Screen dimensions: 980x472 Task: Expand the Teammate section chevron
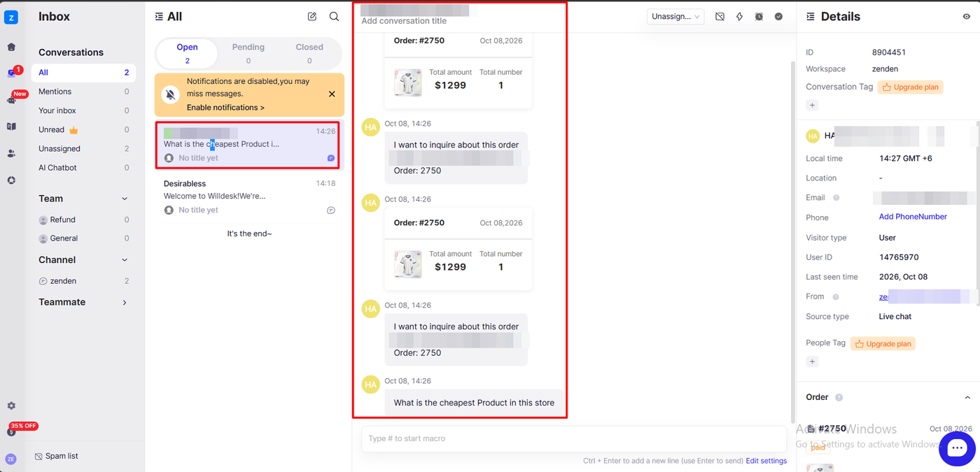tap(125, 303)
